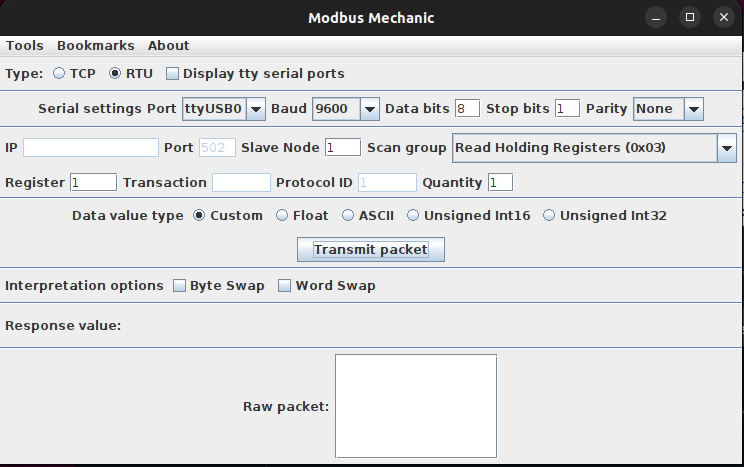Enable Display tty serial ports checkbox
Screen dimensions: 744x467
coord(173,73)
